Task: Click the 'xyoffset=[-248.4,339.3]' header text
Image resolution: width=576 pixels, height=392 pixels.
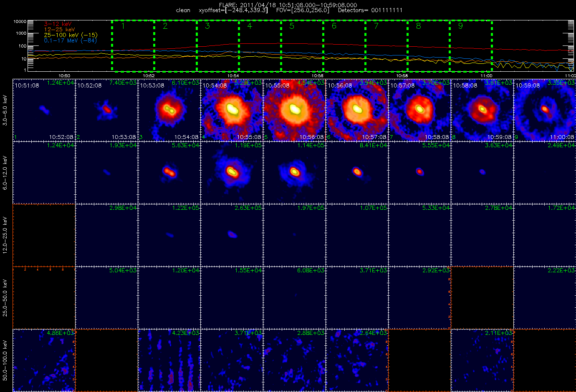Action: click(x=233, y=10)
